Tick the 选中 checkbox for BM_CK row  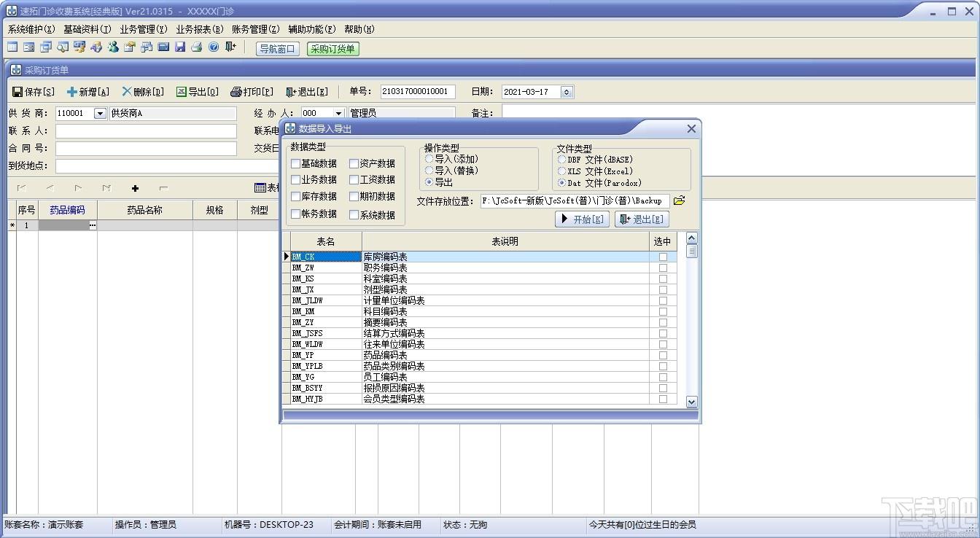(663, 257)
